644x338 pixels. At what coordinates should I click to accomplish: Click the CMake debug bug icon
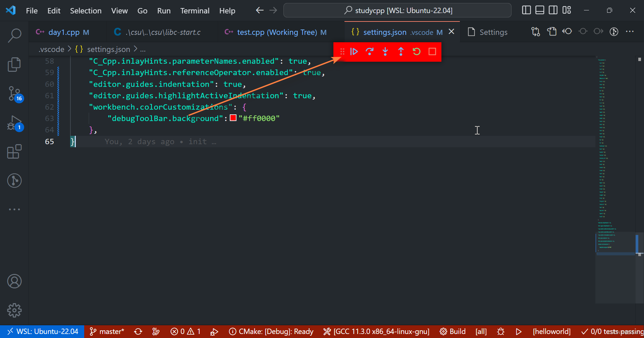pos(501,332)
